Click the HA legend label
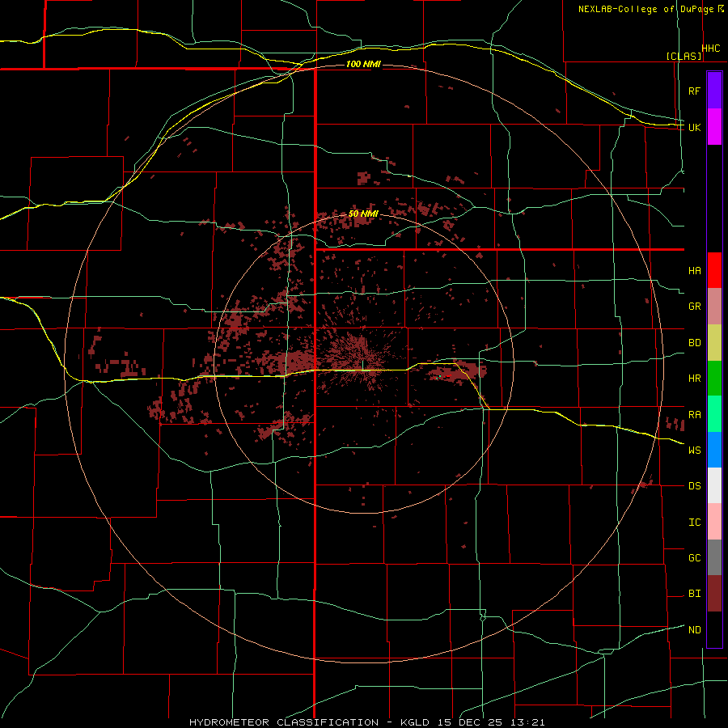Image resolution: width=728 pixels, height=728 pixels. [x=694, y=271]
